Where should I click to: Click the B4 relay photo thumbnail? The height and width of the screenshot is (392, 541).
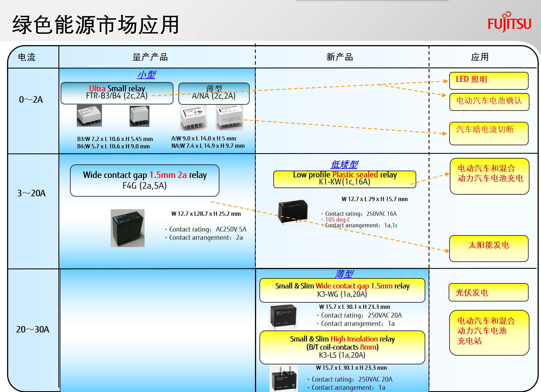pyautogui.click(x=139, y=116)
